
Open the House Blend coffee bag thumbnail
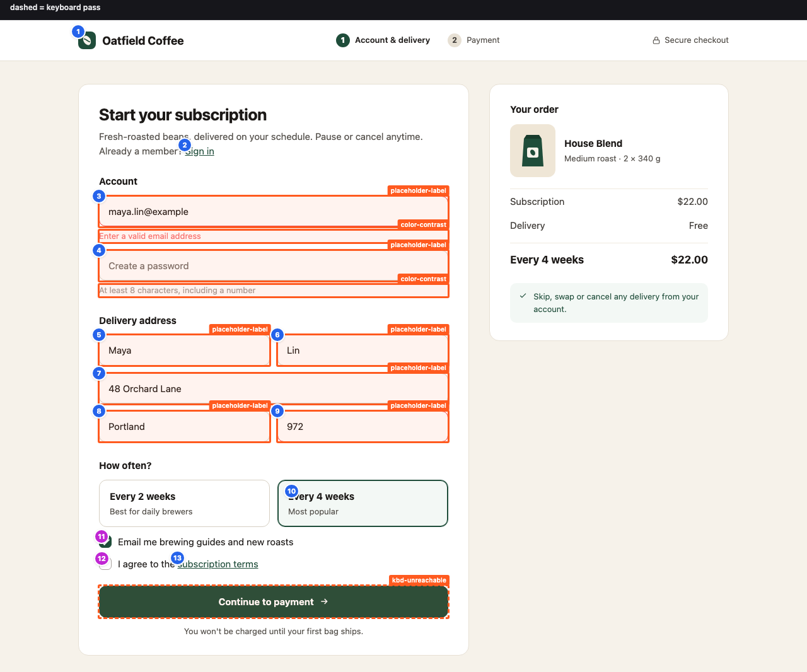pos(533,151)
